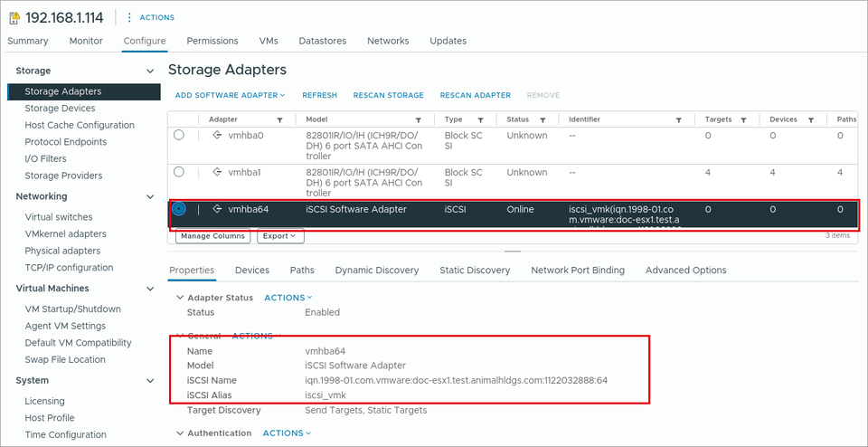Open VMkernel adapters in the sidebar
Image resolution: width=868 pixels, height=447 pixels.
pyautogui.click(x=65, y=233)
